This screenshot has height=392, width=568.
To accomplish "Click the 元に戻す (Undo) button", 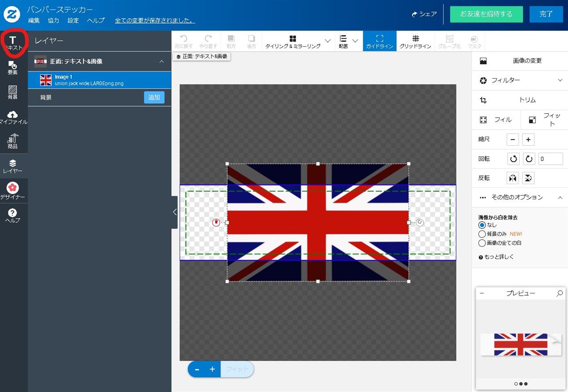I will click(x=184, y=42).
